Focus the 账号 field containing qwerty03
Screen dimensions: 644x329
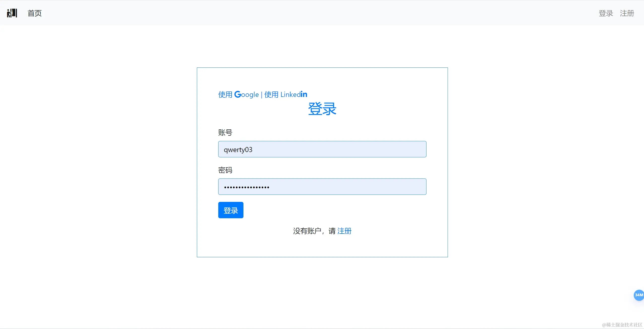(x=322, y=149)
